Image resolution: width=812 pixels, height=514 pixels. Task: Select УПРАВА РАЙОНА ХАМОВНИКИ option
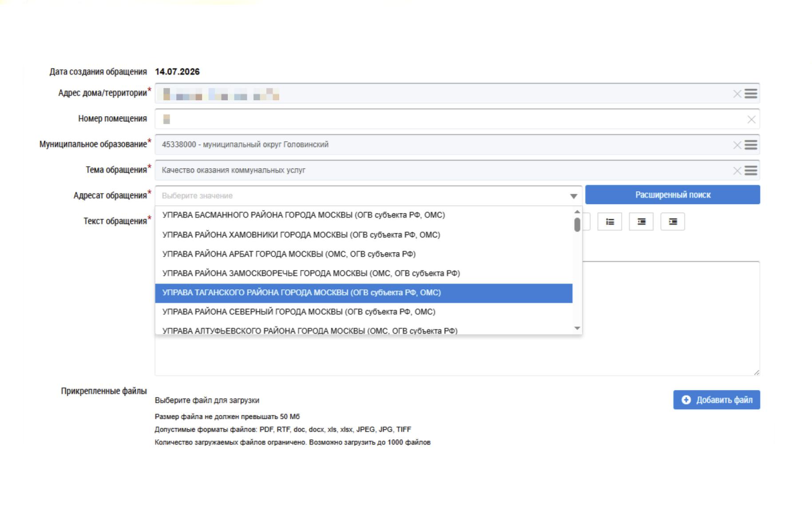click(364, 235)
